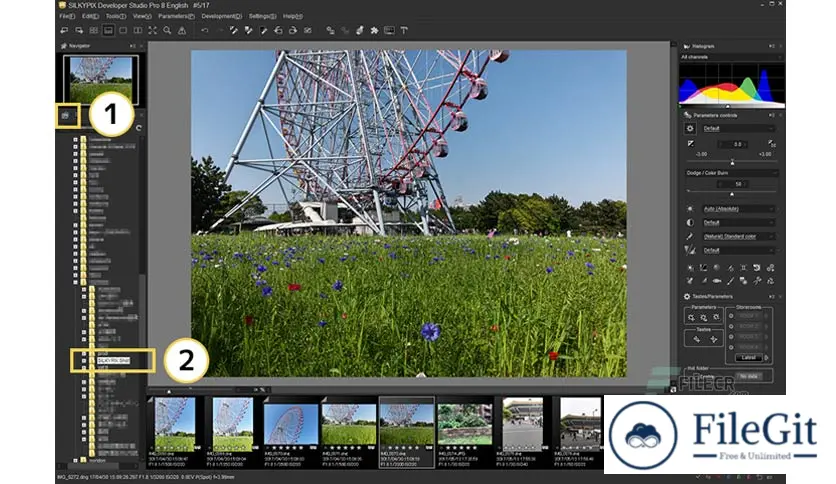
Task: Open the Tools menu
Action: click(x=115, y=17)
